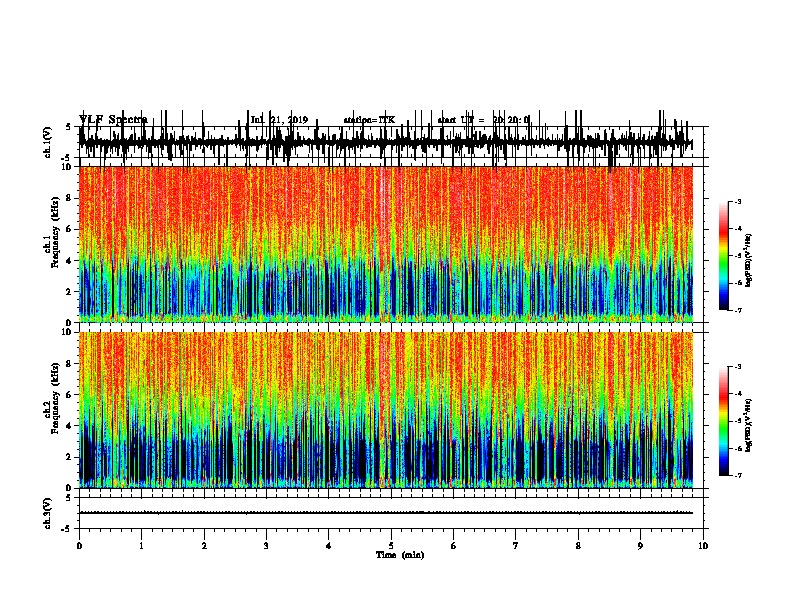Click the time axis tick label '9'
The height and width of the screenshot is (612, 792).
640,546
